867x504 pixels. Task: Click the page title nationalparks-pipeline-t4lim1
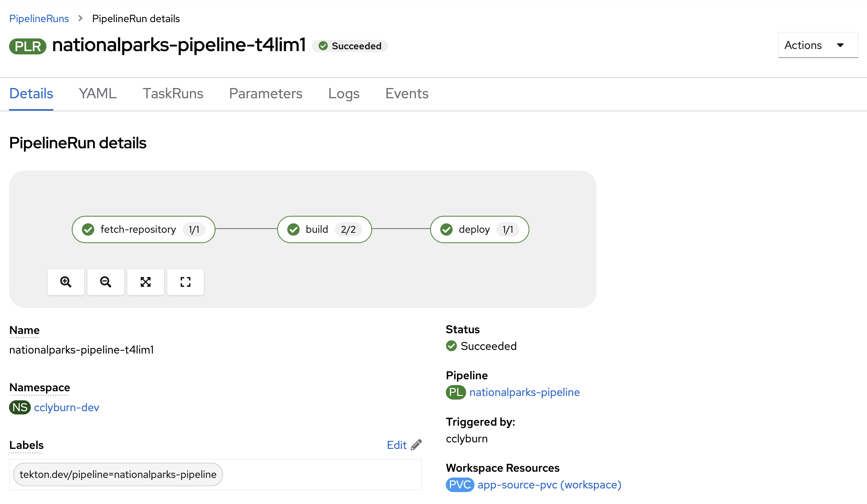tap(179, 45)
